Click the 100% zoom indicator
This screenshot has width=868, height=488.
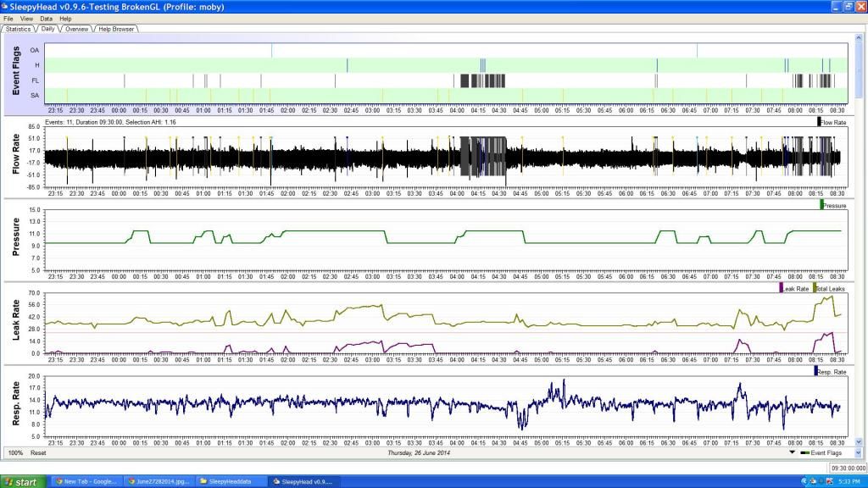[15, 452]
